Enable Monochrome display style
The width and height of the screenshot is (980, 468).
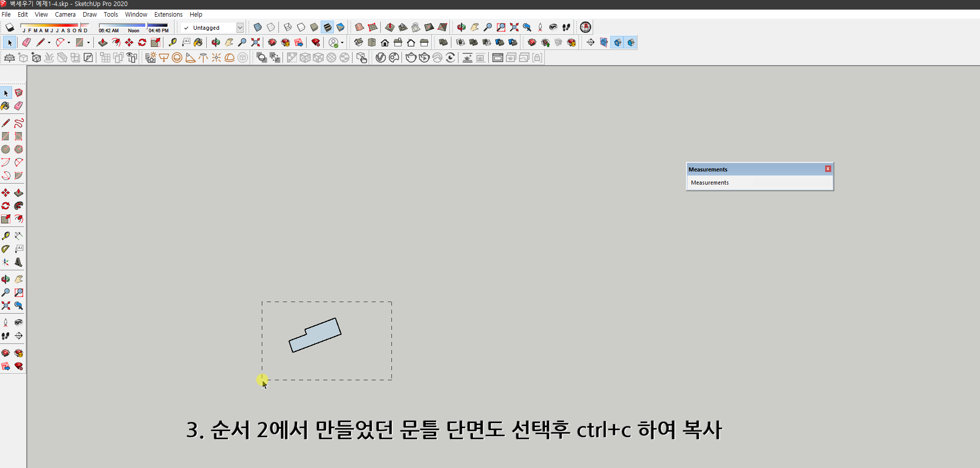341,27
